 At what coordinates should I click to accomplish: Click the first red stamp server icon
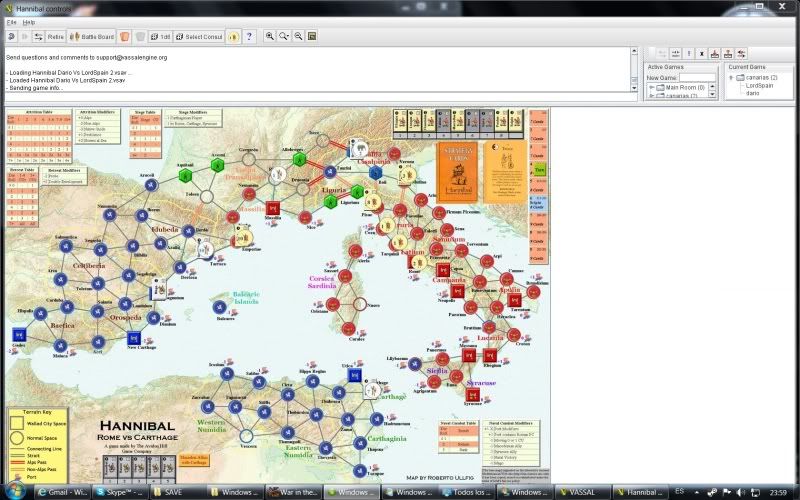[x=715, y=54]
